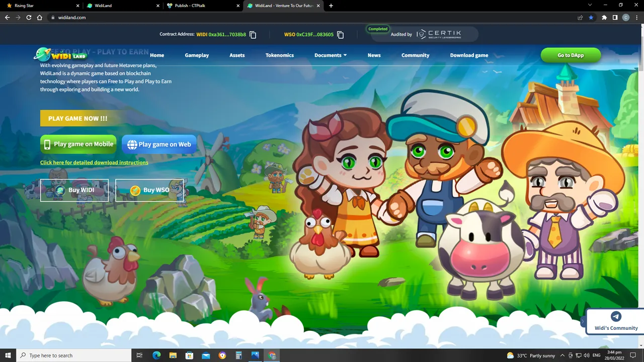Open the Community nav item
Screen dimensions: 644x362
point(415,55)
